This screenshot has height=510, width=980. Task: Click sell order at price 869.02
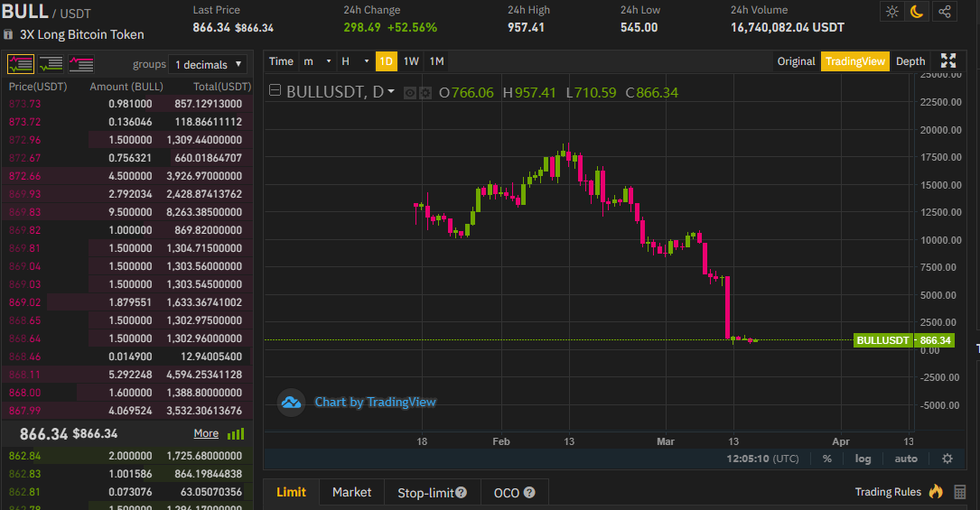(127, 302)
